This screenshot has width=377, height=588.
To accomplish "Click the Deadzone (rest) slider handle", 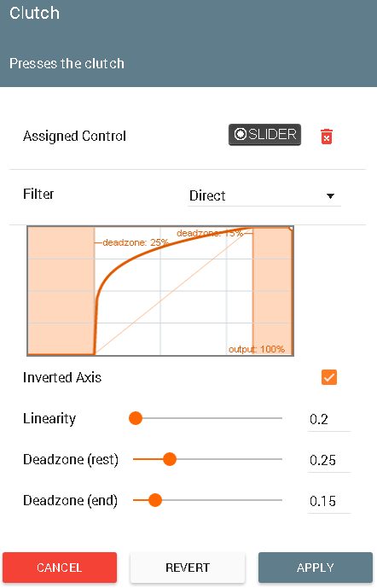I will click(x=170, y=459).
